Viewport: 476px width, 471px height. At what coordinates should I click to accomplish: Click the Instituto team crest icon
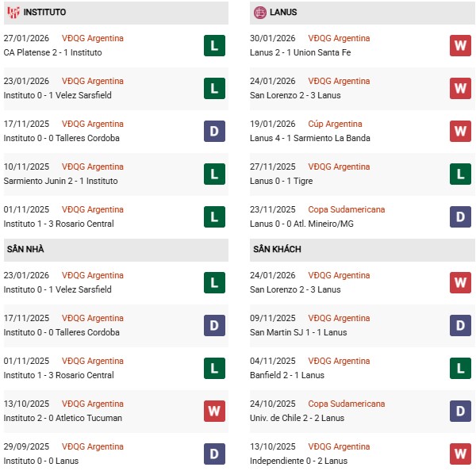(13, 13)
